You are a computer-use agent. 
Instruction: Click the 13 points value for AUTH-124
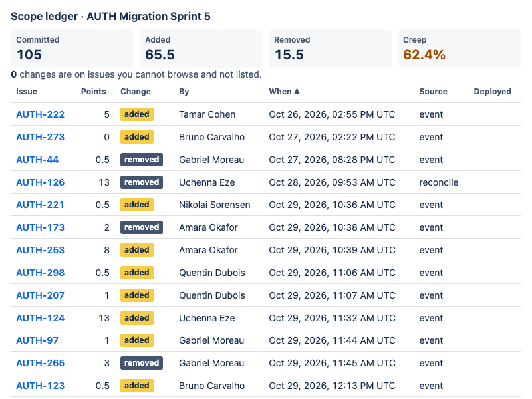click(104, 318)
